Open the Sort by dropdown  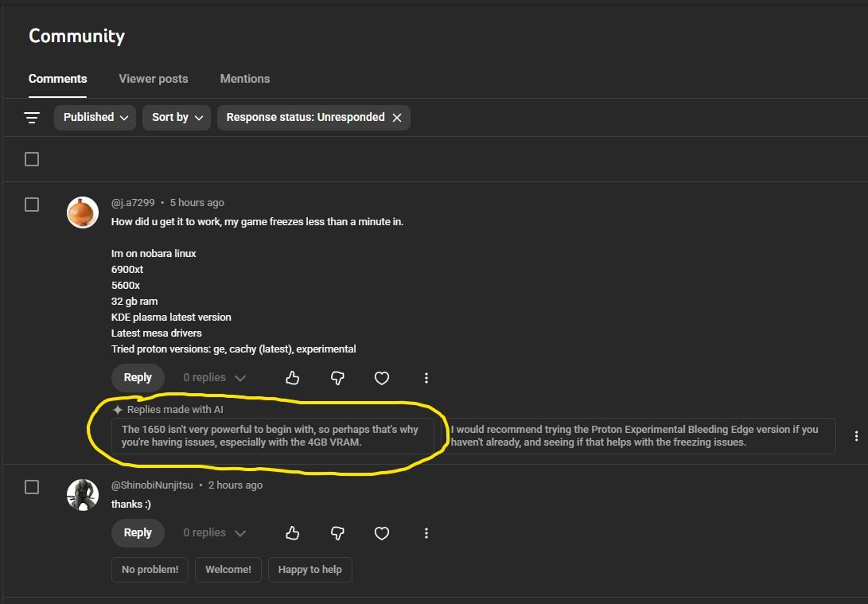pyautogui.click(x=177, y=118)
